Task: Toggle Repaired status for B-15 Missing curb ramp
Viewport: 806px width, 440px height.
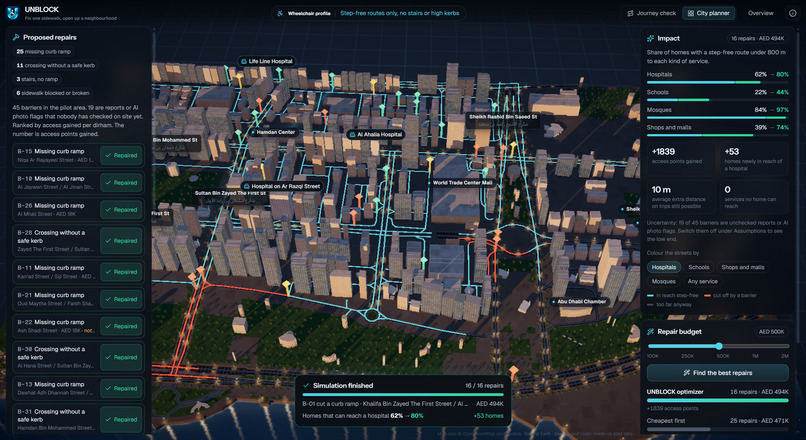Action: click(x=121, y=155)
